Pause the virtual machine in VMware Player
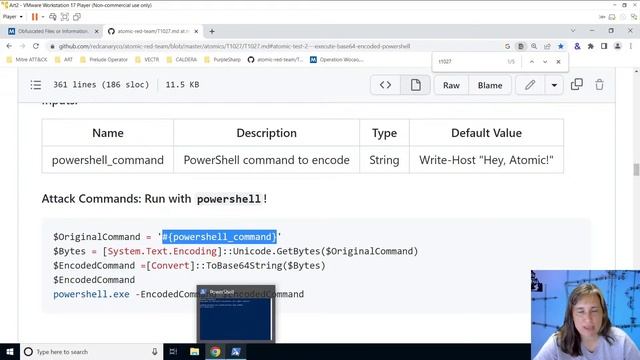Viewport: 640px width, 360px height. pyautogui.click(x=35, y=17)
